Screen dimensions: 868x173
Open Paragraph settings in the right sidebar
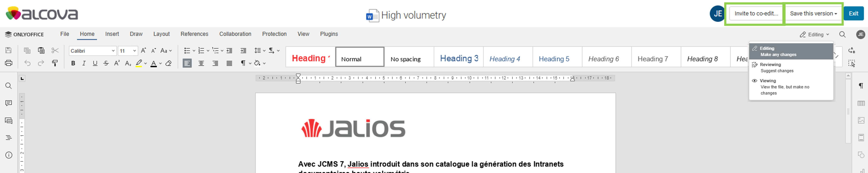pyautogui.click(x=861, y=86)
